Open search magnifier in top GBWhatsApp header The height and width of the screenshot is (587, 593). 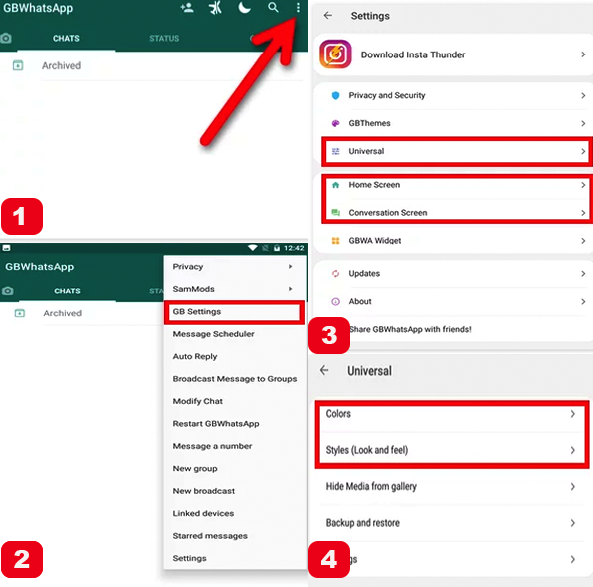(x=273, y=8)
